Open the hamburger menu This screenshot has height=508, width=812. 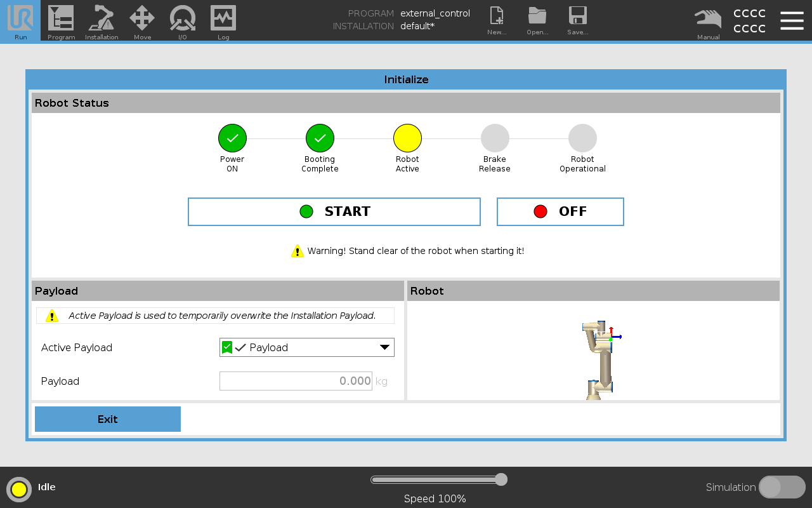click(792, 20)
